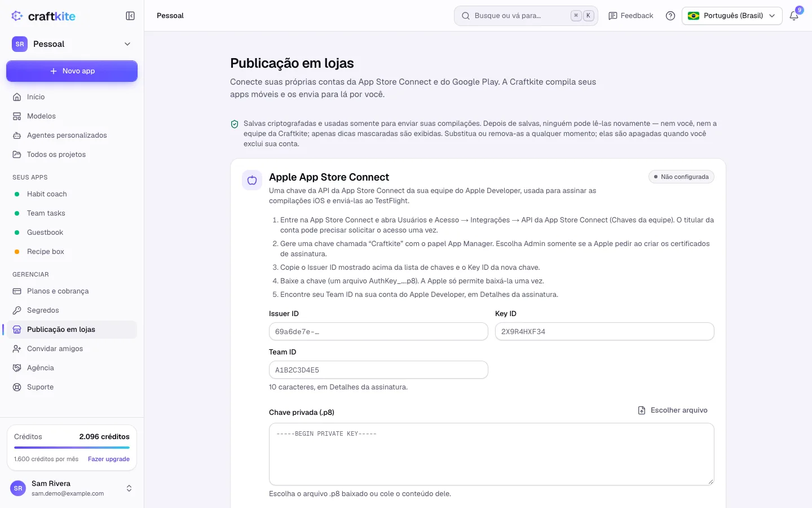Click the Suporte lifebuoy icon

17,387
